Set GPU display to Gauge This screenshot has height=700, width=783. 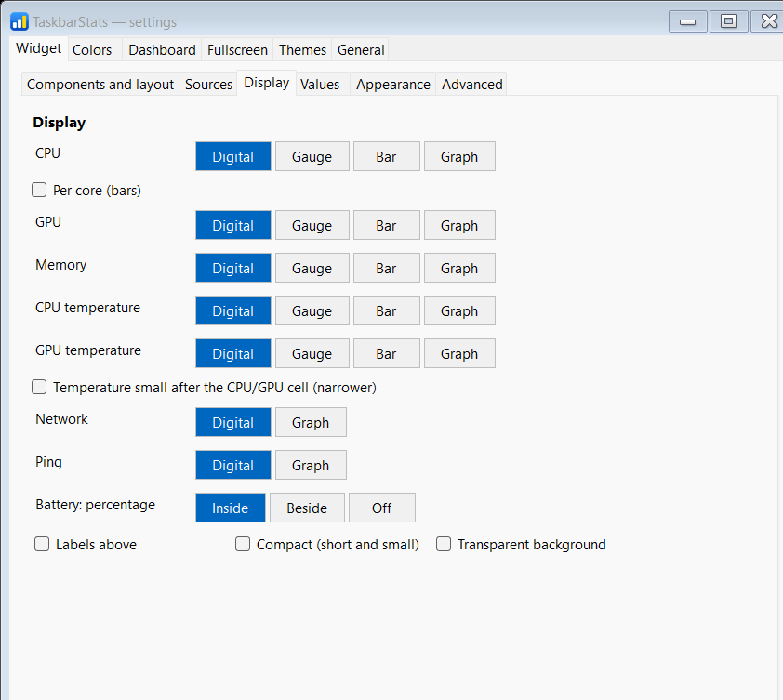point(312,225)
